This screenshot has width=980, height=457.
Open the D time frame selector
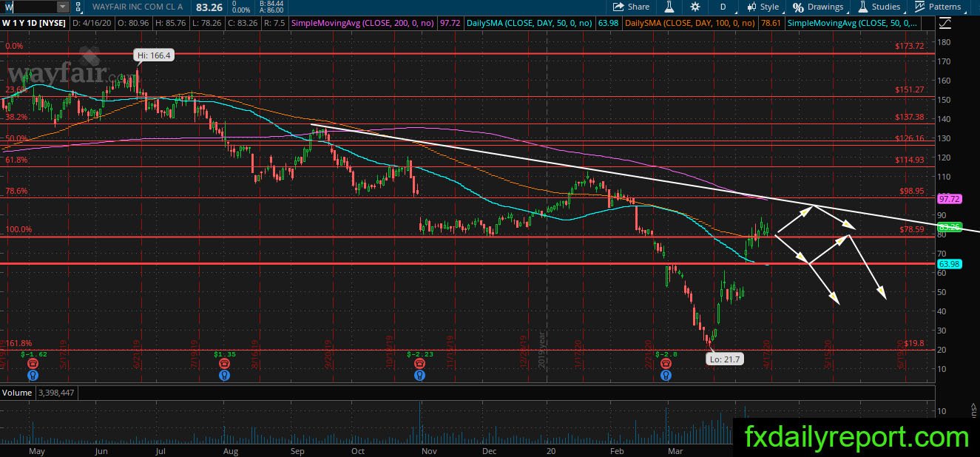pos(723,7)
